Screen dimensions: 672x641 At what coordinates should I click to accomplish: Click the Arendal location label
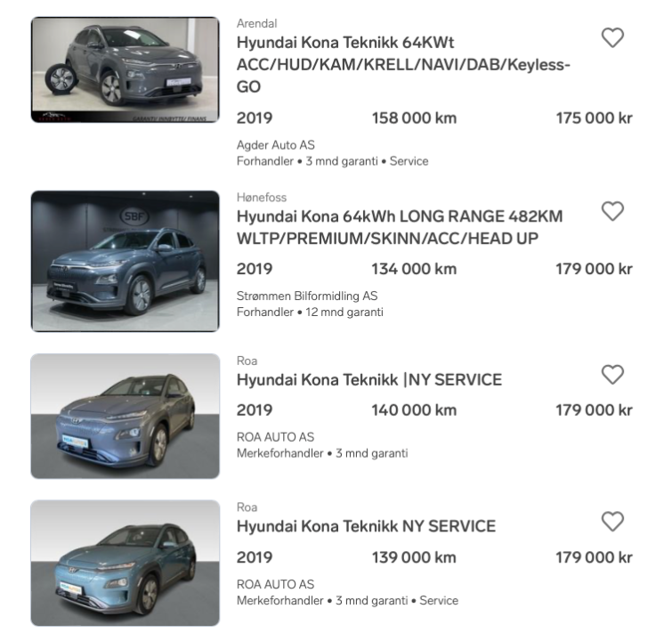(256, 23)
